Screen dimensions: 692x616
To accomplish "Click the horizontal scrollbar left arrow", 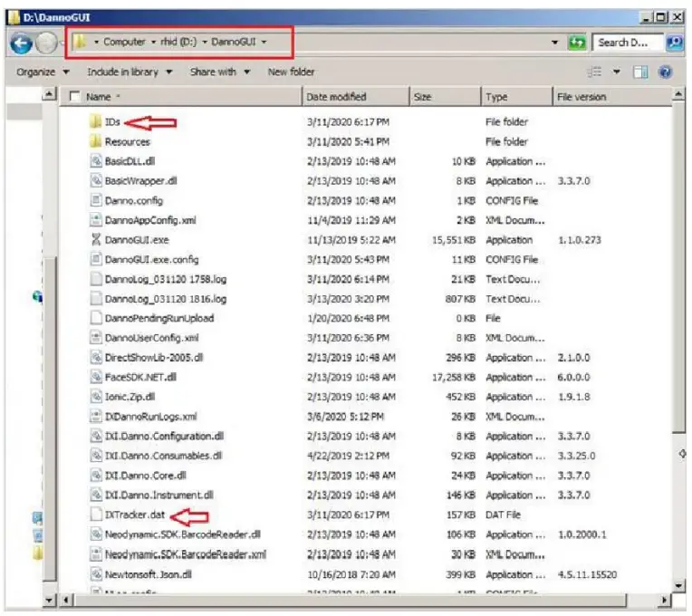I will pyautogui.click(x=66, y=600).
